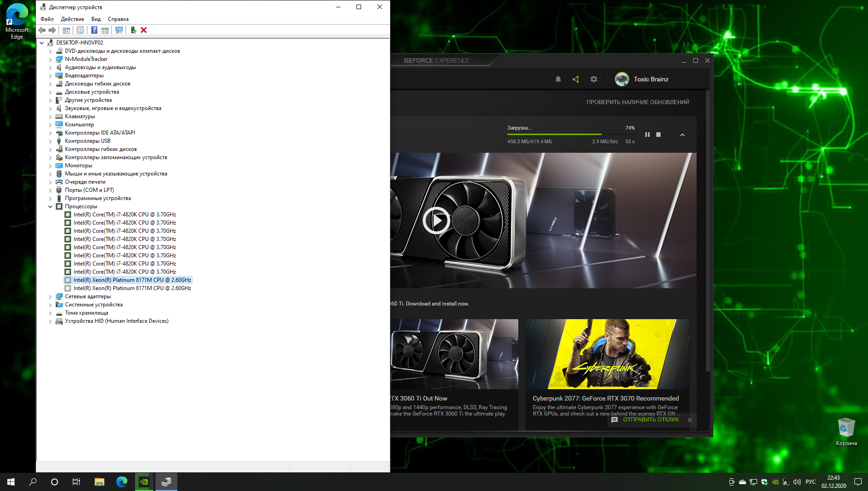The height and width of the screenshot is (491, 868).
Task: Expand the NvModuleTracker node
Action: click(50, 59)
